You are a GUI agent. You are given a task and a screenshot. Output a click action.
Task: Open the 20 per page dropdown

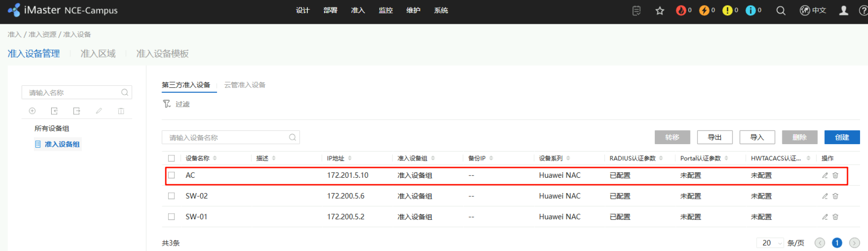click(x=770, y=243)
